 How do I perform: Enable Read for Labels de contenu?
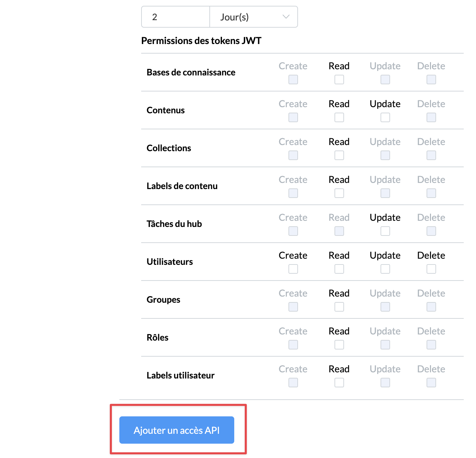pyautogui.click(x=339, y=193)
